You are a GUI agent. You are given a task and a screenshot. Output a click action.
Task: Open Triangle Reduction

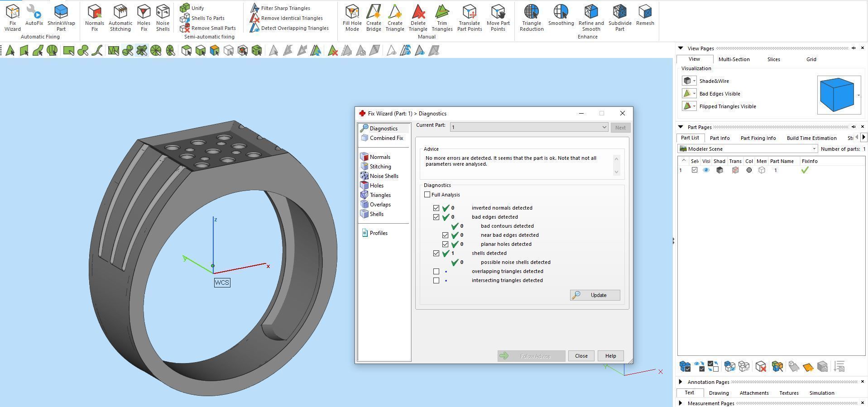pyautogui.click(x=532, y=18)
